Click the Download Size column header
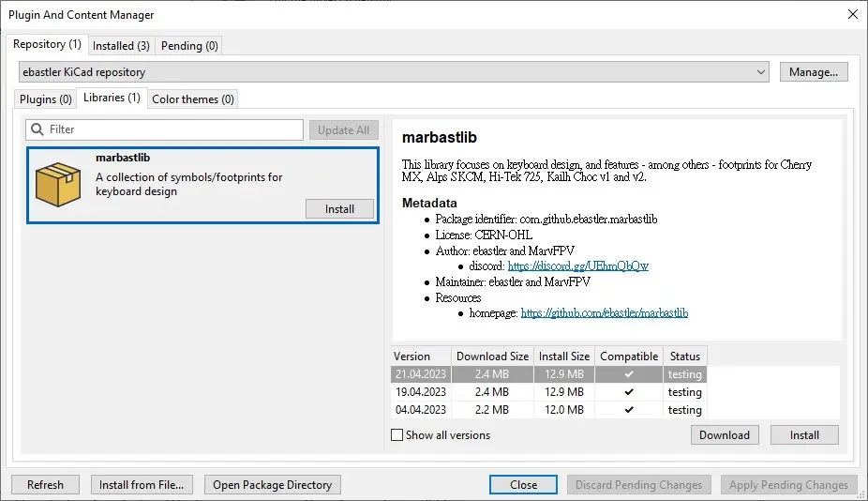Viewport: 868px width, 501px height. 492,357
